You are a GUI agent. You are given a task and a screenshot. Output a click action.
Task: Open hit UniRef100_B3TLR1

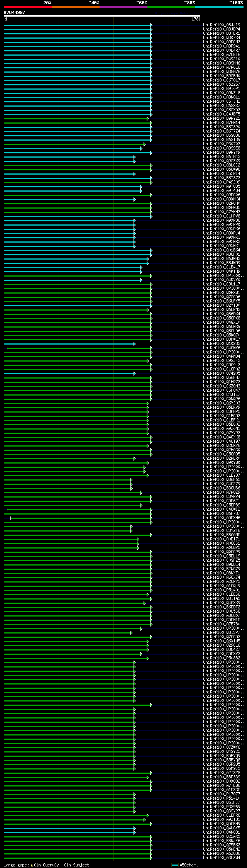tap(222, 34)
